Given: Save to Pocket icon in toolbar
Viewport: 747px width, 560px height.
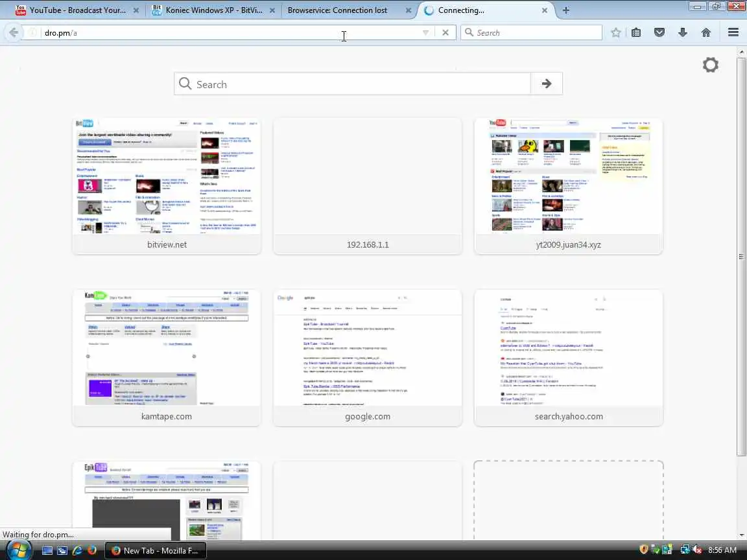Looking at the screenshot, I should [659, 32].
